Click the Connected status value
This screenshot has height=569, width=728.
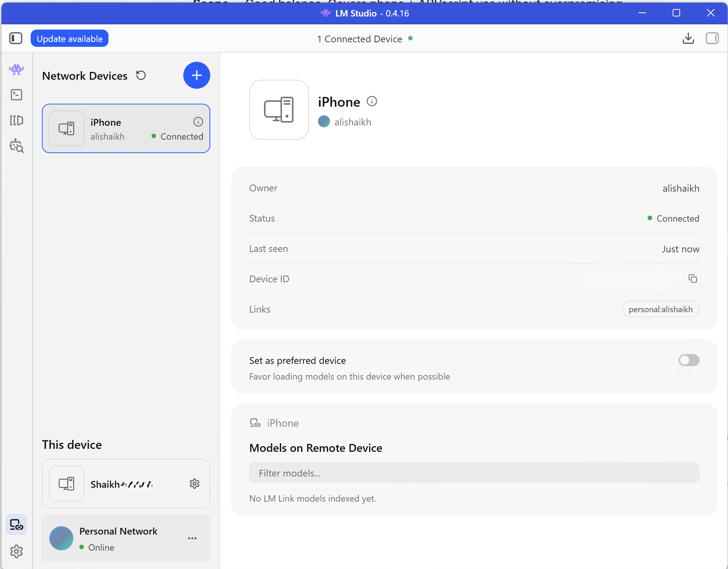tap(673, 218)
